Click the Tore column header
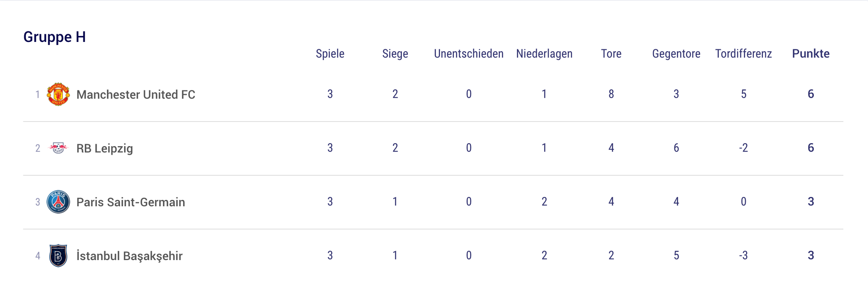Viewport: 868px width, 299px height. (x=611, y=54)
